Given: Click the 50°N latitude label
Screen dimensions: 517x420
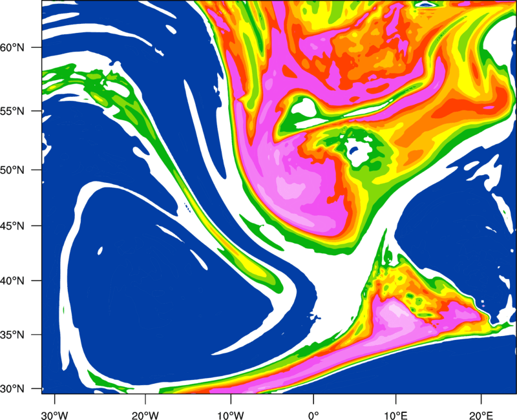Looking at the screenshot, I should pyautogui.click(x=12, y=170).
